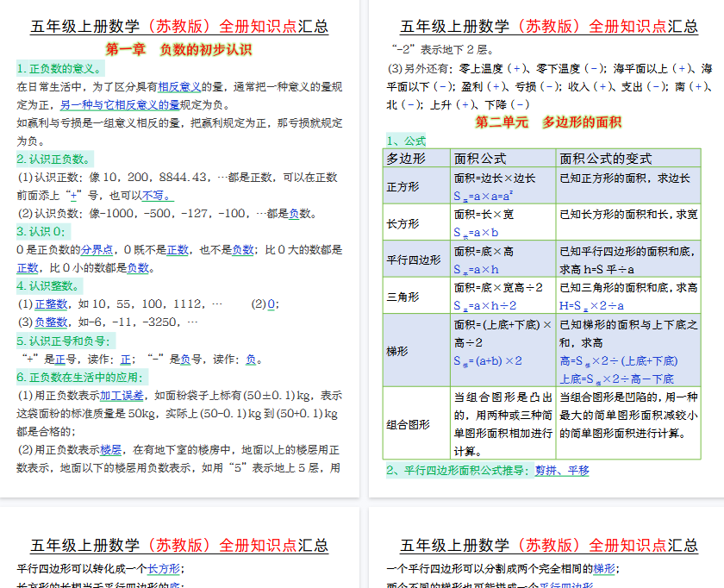Click the underlined link "相反意义"
The height and width of the screenshot is (588, 724).
tap(178, 86)
